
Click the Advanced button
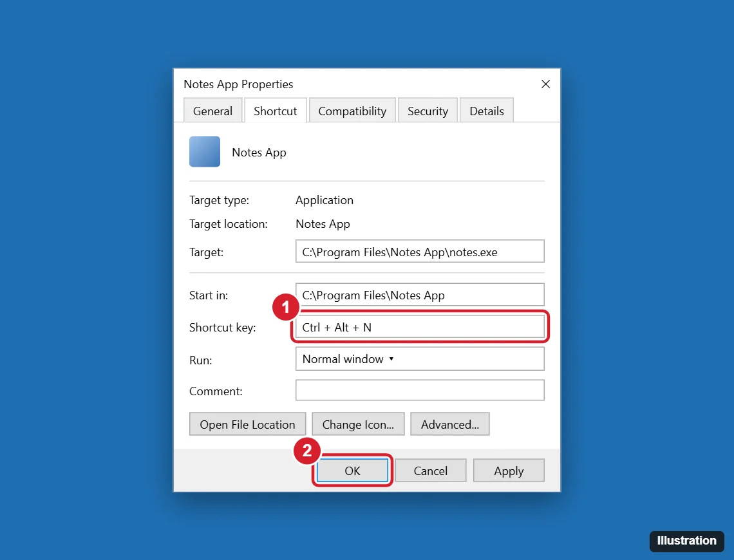click(449, 424)
